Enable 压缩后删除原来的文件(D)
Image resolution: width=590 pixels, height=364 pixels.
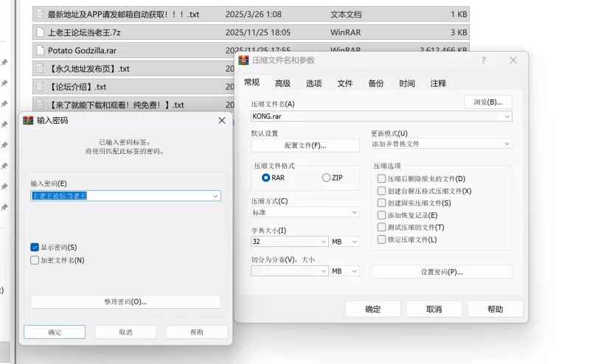point(381,178)
